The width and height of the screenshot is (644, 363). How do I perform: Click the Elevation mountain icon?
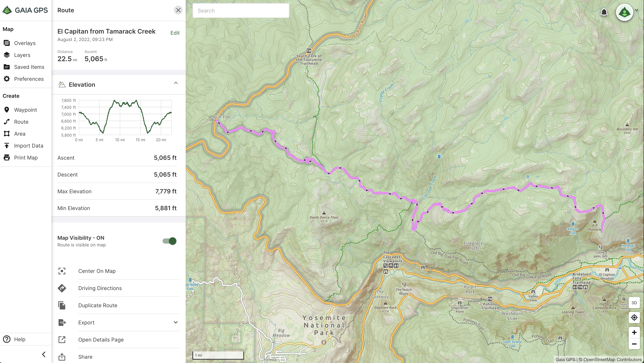point(62,85)
